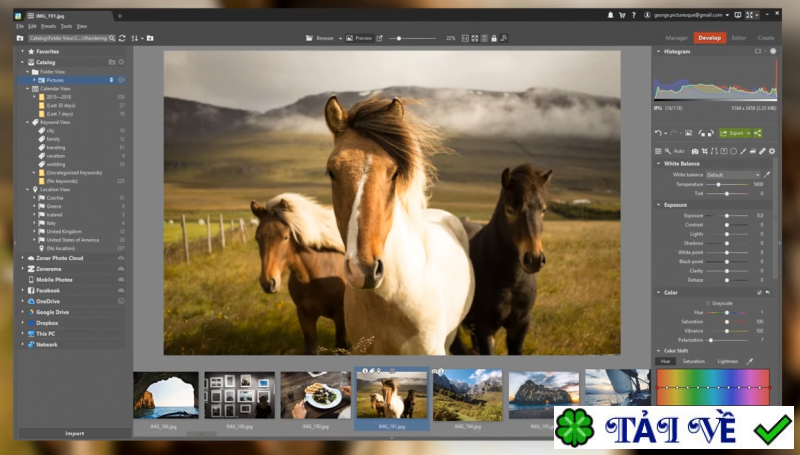Click the Develop settings gear icon
The width and height of the screenshot is (800, 455).
click(772, 151)
